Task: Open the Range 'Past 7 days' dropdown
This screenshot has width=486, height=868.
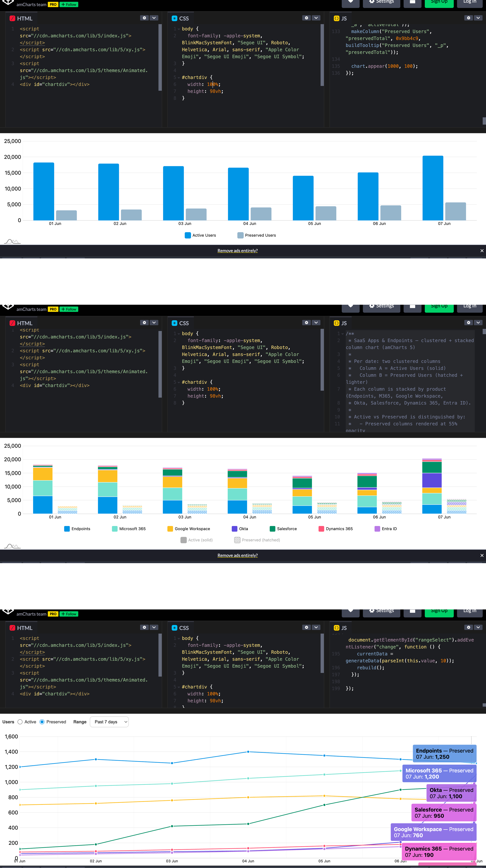Action: pos(109,722)
